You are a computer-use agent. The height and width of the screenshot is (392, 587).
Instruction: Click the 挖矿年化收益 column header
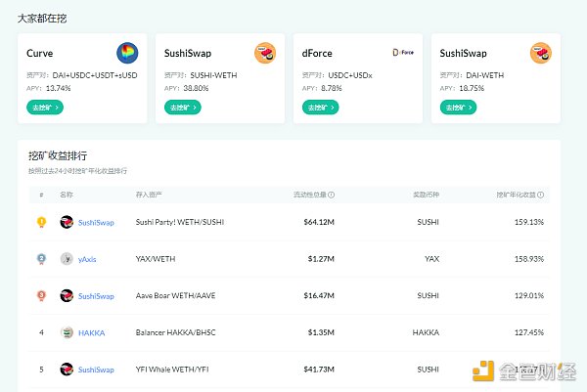coord(517,195)
